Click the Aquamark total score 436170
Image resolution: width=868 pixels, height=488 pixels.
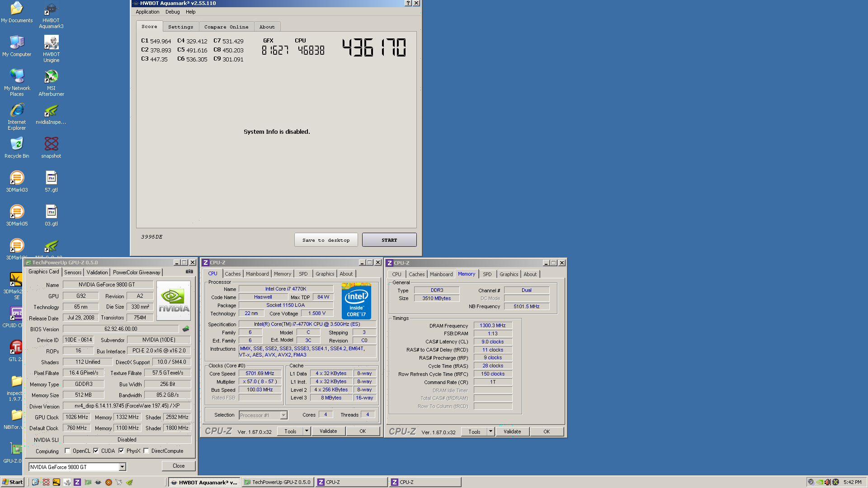(x=374, y=47)
